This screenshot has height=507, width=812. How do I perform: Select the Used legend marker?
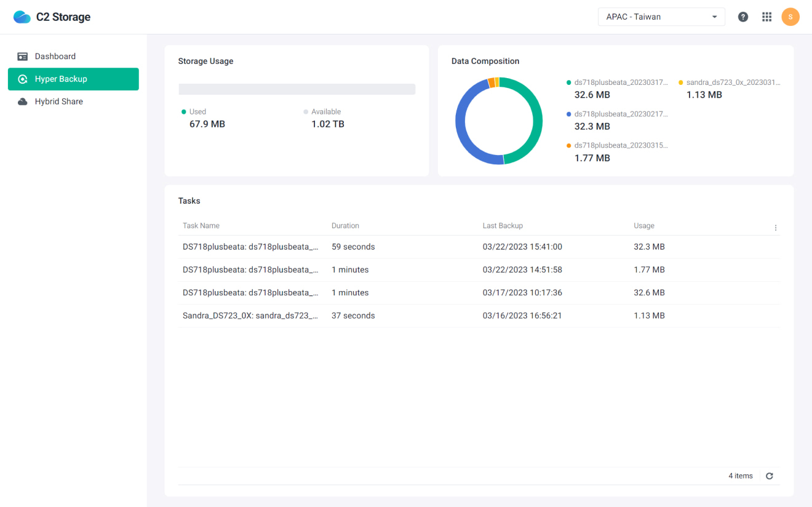(183, 111)
